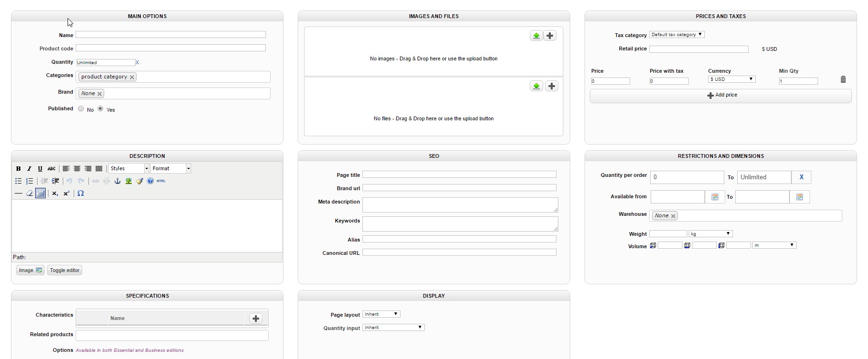Remove the None warehouse tag
The width and height of the screenshot is (868, 359).
click(673, 216)
